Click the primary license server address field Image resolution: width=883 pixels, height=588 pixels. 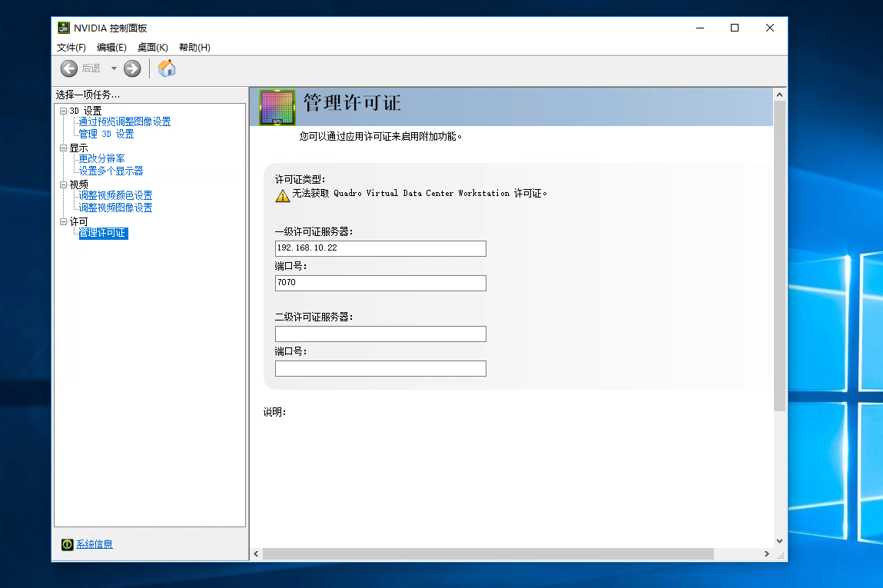click(380, 248)
